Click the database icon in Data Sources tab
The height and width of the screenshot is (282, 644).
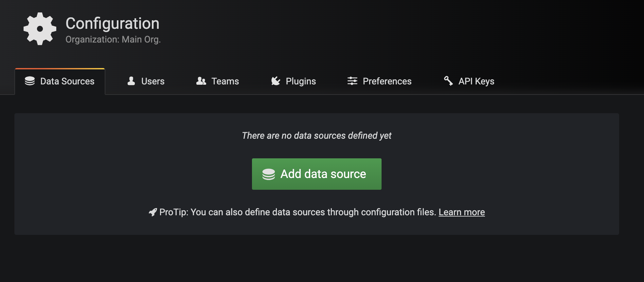click(30, 81)
